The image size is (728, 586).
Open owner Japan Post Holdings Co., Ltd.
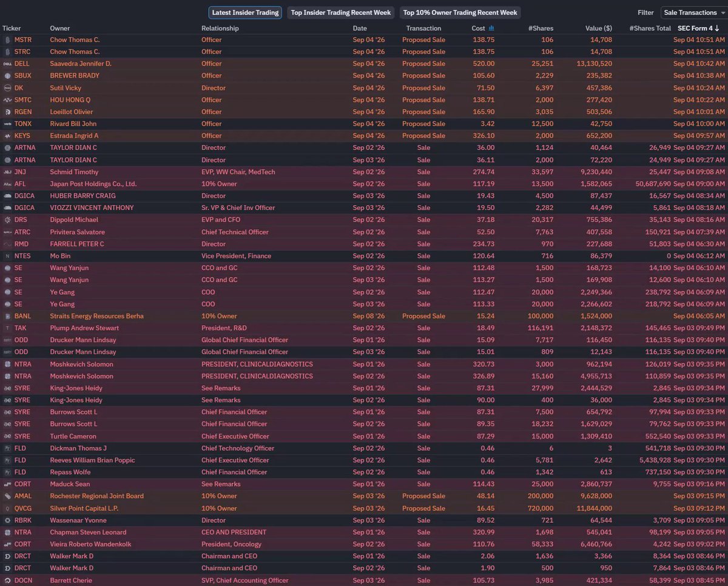(93, 184)
